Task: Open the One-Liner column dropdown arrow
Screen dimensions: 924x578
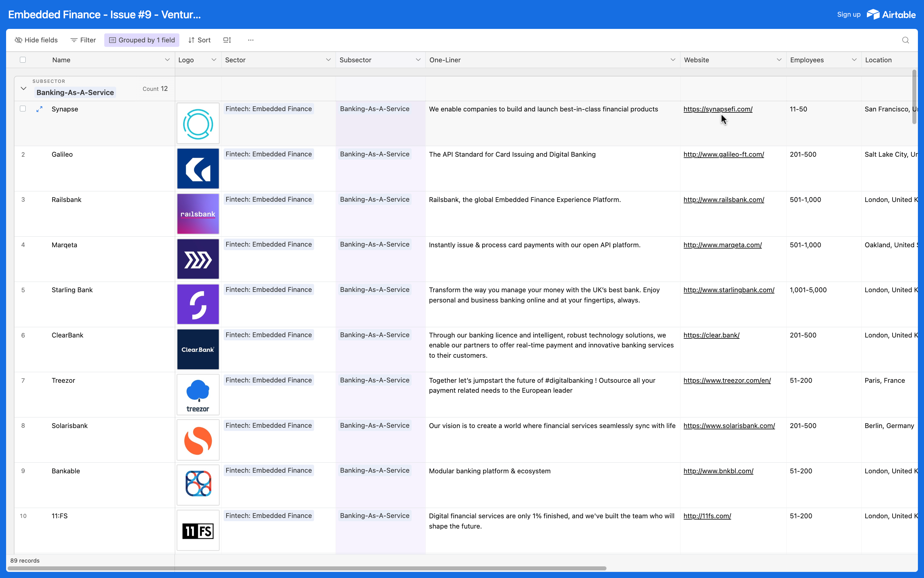Action: click(673, 60)
